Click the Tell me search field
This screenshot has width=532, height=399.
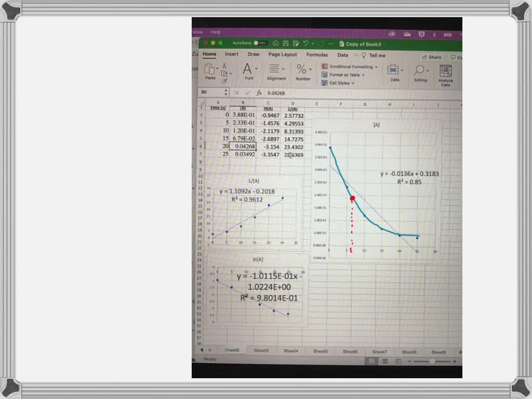coord(378,55)
